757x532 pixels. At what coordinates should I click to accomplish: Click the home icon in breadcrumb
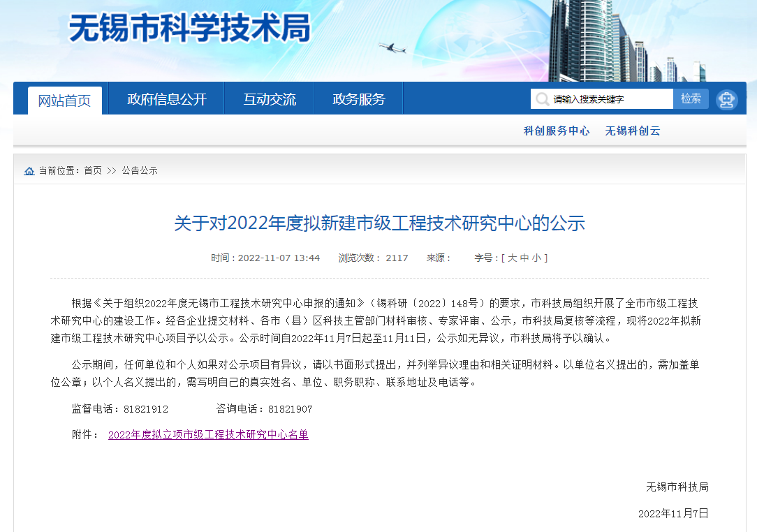tap(29, 171)
